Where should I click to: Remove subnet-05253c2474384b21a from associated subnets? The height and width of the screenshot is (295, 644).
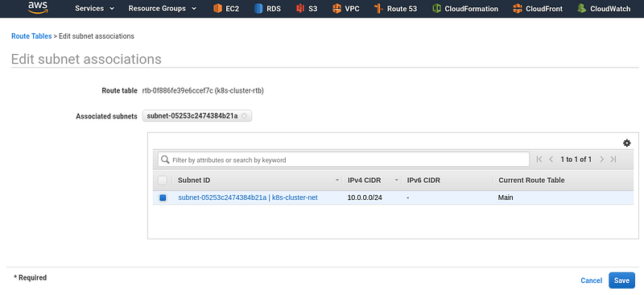tap(244, 116)
